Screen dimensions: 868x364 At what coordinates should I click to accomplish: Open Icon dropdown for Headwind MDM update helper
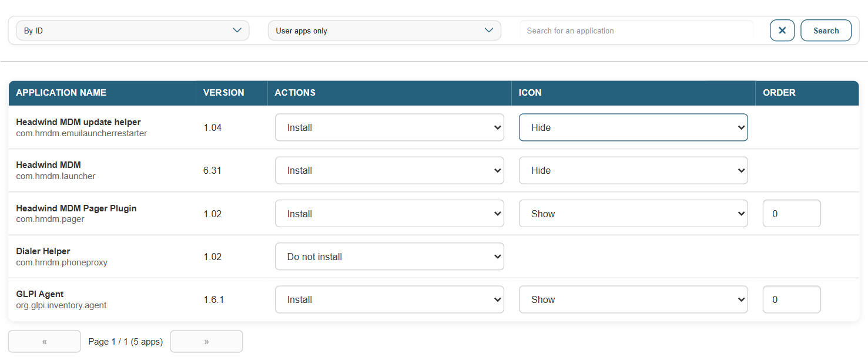click(634, 127)
